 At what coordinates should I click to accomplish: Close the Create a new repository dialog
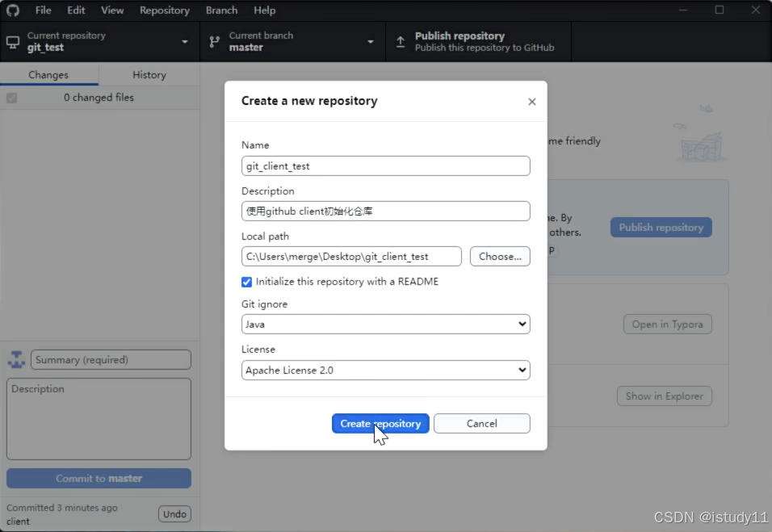pos(531,102)
